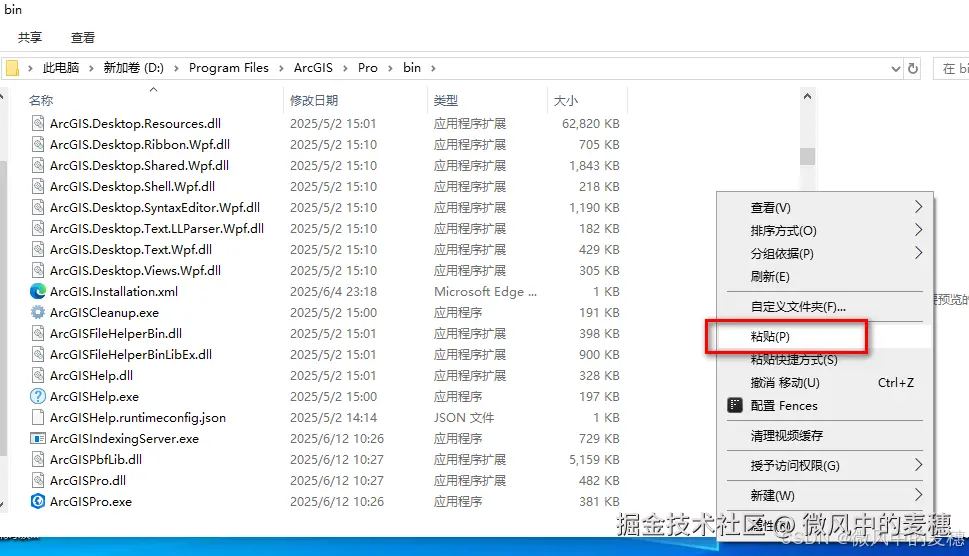The width and height of the screenshot is (969, 556).
Task: Click the 62,820 KB size cell
Action: tap(590, 124)
